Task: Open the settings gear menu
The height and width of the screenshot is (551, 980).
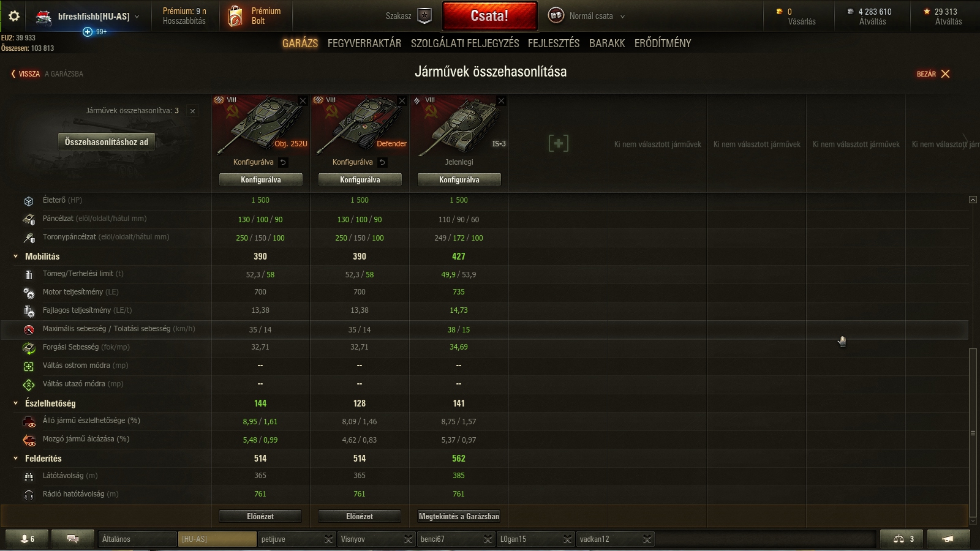Action: click(x=14, y=17)
